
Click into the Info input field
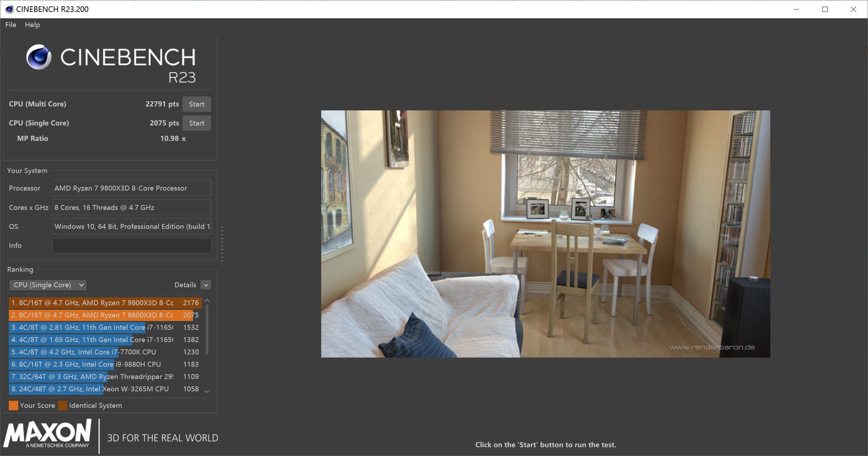(x=132, y=245)
